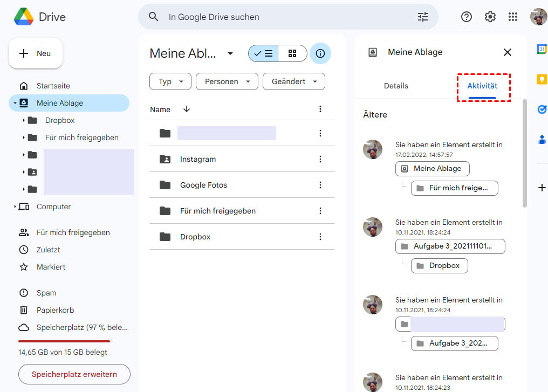548x392 pixels.
Task: Click Aufgabe 3_202111101... activity chip
Action: (450, 246)
